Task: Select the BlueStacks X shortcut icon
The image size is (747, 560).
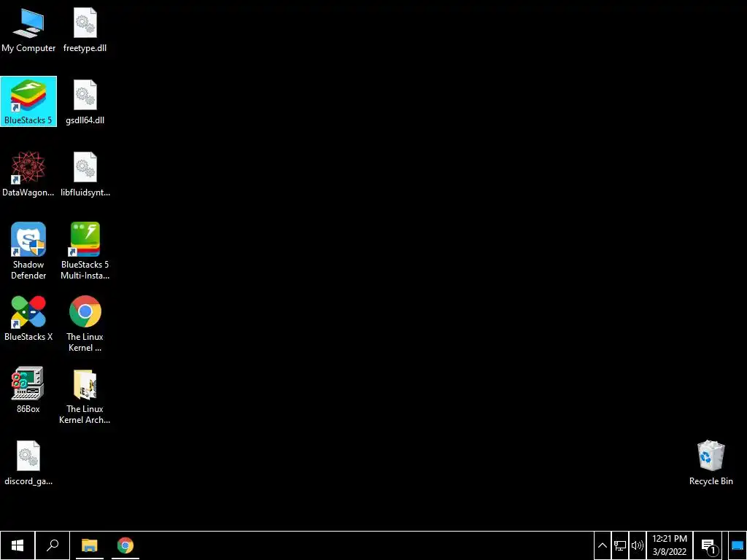Action: [28, 318]
